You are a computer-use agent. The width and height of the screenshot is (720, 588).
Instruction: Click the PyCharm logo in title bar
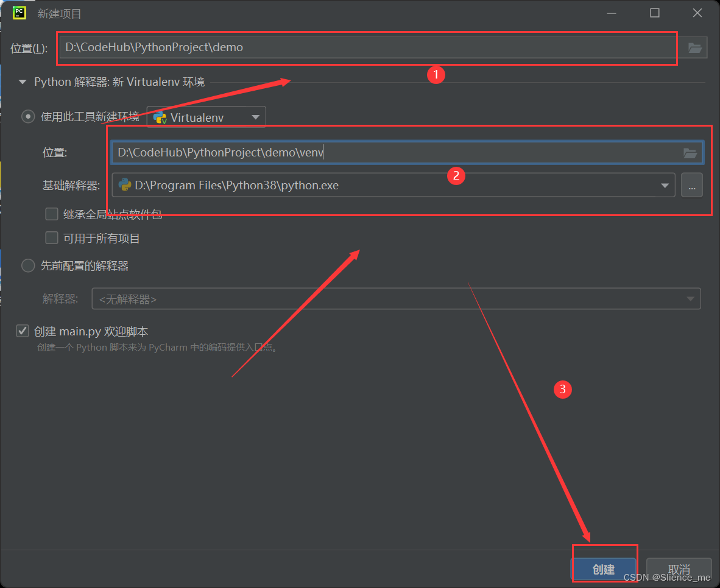coord(19,13)
